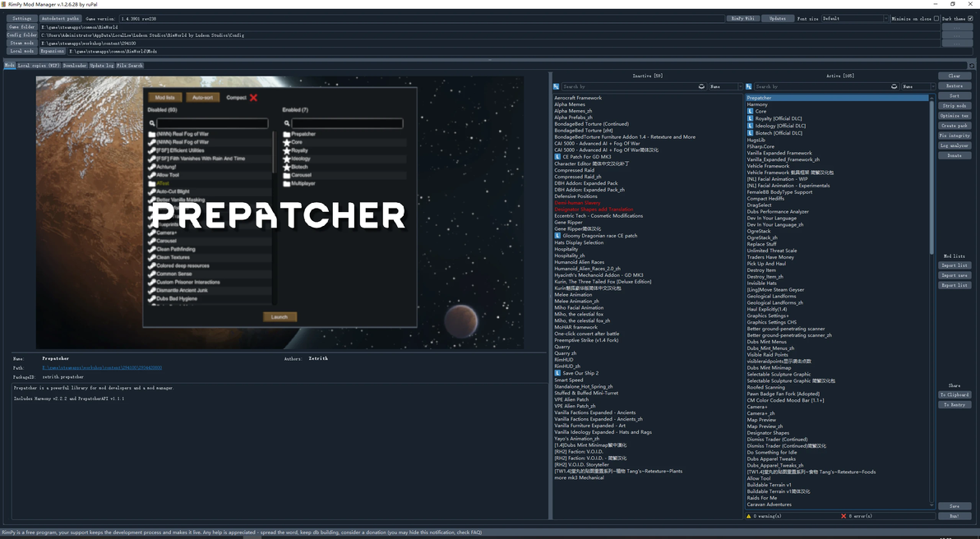Click the Optimize tex button
This screenshot has height=539, width=980.
coord(955,116)
